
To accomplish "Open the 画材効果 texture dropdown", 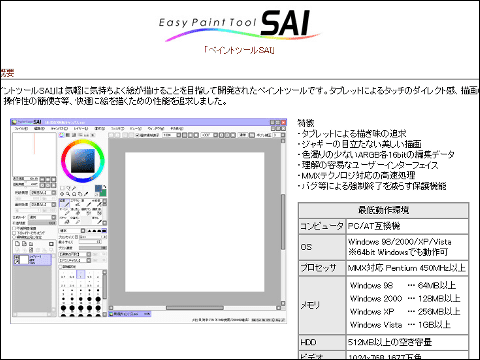I will [43, 204].
